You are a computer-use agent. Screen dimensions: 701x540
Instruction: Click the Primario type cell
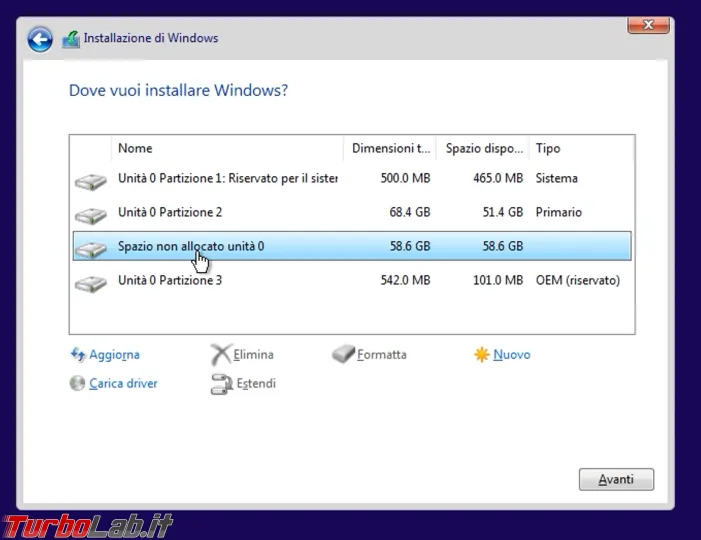pos(559,212)
